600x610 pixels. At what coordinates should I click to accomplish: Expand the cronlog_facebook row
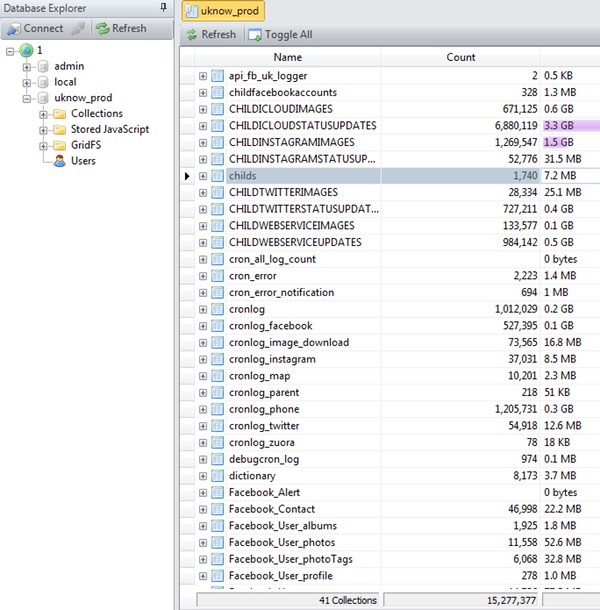coord(203,326)
